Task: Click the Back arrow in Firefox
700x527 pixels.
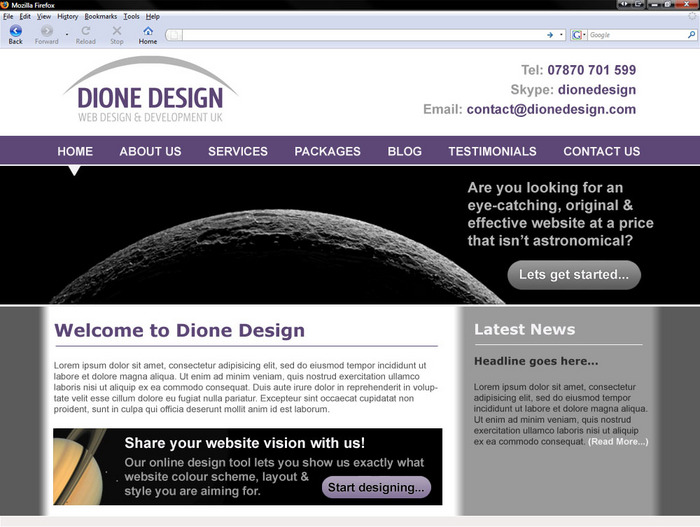Action: point(16,31)
